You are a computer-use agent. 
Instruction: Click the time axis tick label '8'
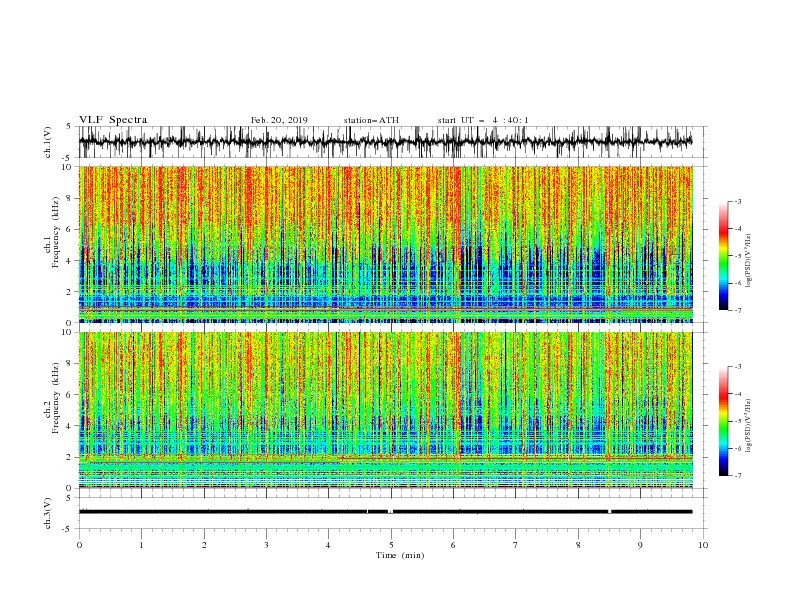pos(578,545)
